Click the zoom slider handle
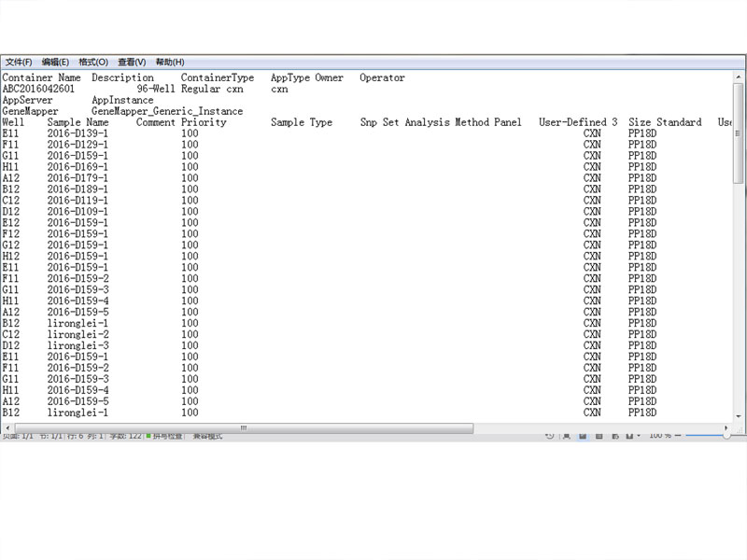Viewport: 747px width, 560px height. [x=726, y=436]
